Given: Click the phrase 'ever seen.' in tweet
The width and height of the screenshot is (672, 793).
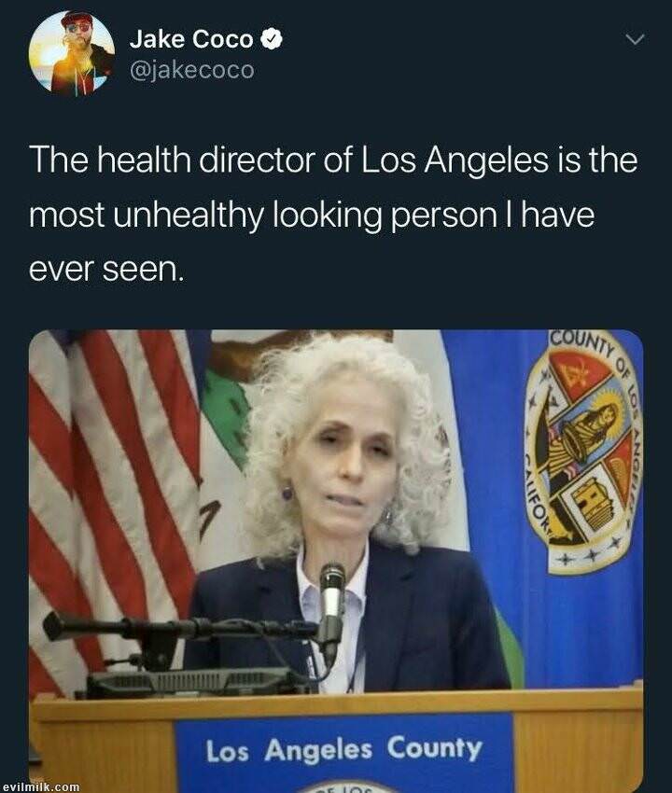Looking at the screenshot, I should click(x=105, y=269).
